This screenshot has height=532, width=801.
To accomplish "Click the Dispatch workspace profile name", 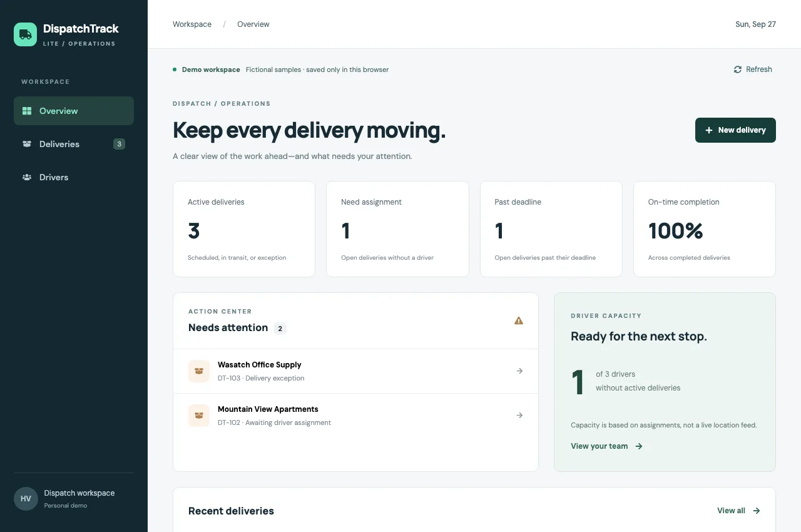I will tap(79, 493).
